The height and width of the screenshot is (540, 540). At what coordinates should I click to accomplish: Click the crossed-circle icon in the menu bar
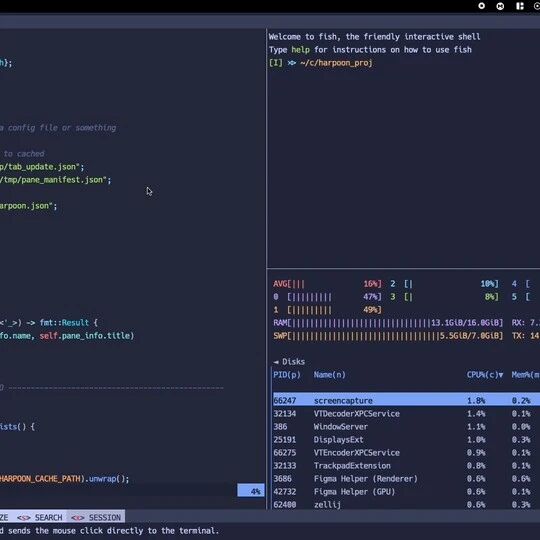[x=500, y=6]
